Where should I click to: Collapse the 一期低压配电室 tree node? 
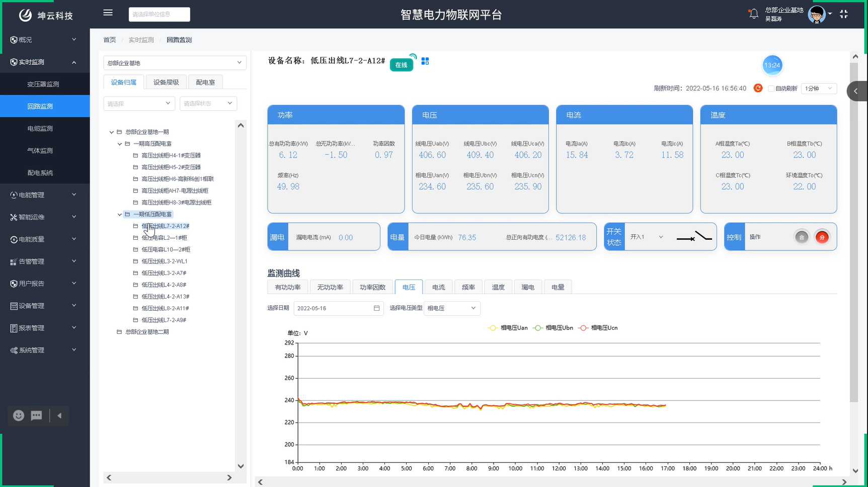120,215
